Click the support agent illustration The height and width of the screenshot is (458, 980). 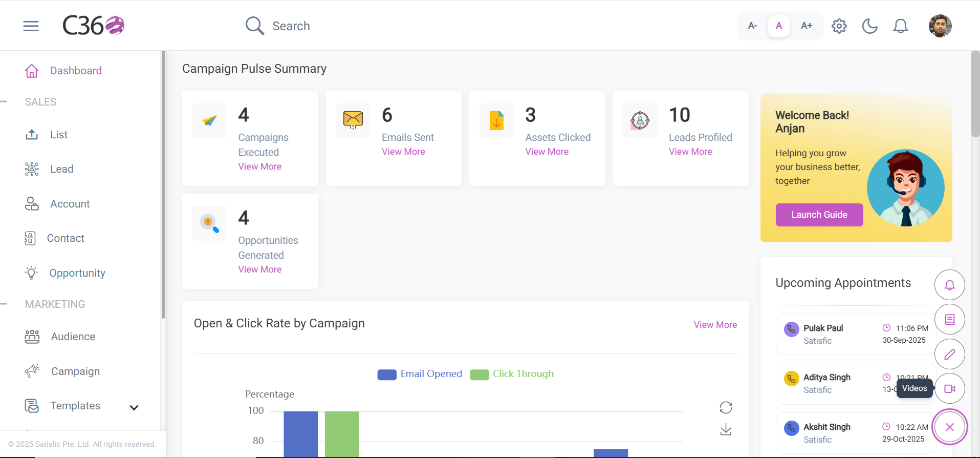point(906,188)
